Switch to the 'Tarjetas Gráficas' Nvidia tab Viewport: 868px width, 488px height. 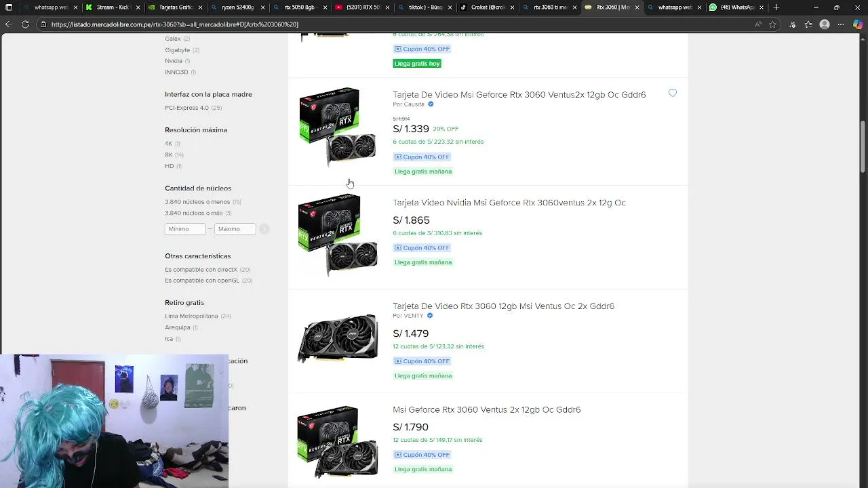pyautogui.click(x=174, y=7)
